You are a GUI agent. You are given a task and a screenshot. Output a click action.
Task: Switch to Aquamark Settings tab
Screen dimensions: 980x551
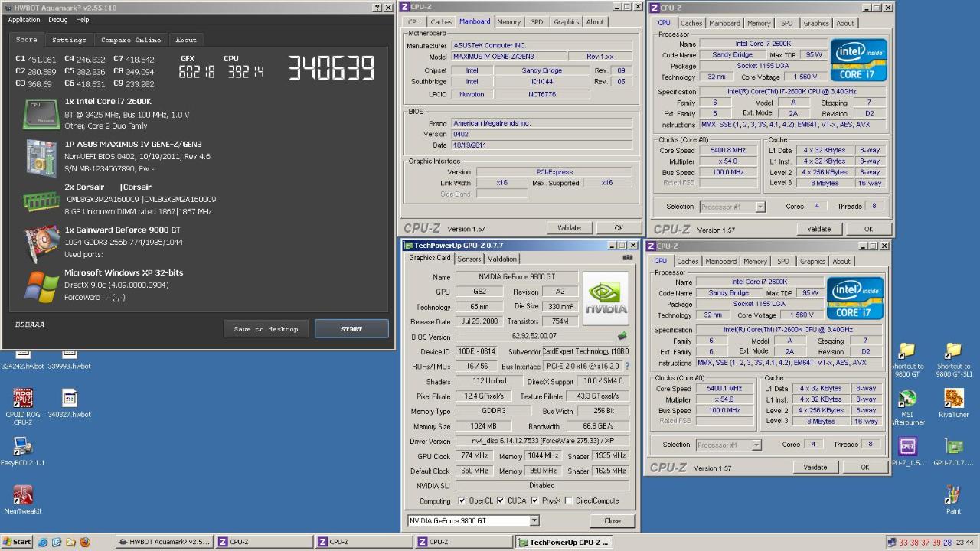coord(69,40)
